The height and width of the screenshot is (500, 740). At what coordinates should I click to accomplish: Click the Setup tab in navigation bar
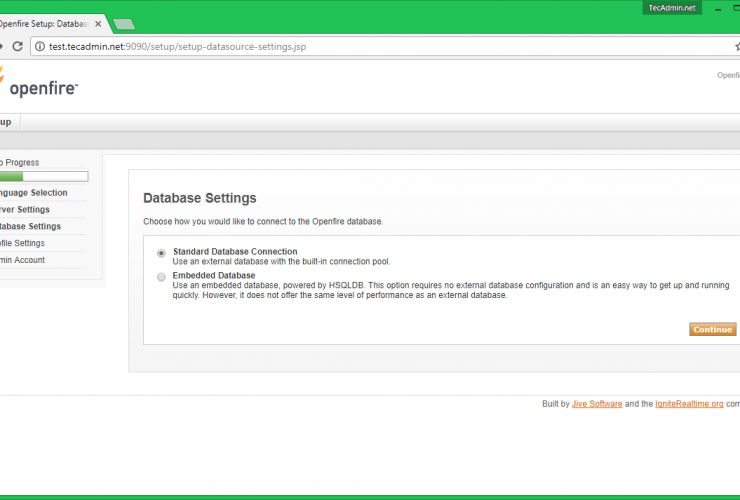(x=6, y=122)
